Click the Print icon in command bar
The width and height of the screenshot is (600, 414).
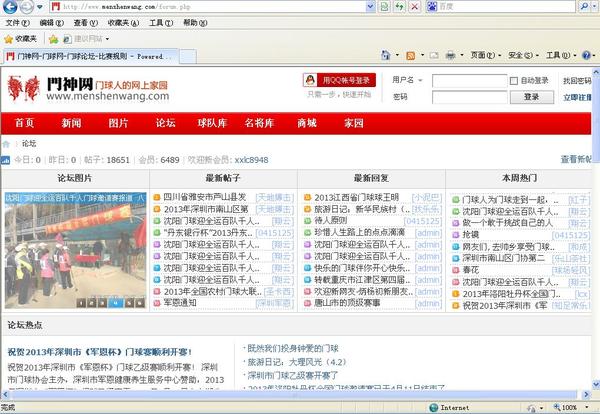tap(451, 56)
